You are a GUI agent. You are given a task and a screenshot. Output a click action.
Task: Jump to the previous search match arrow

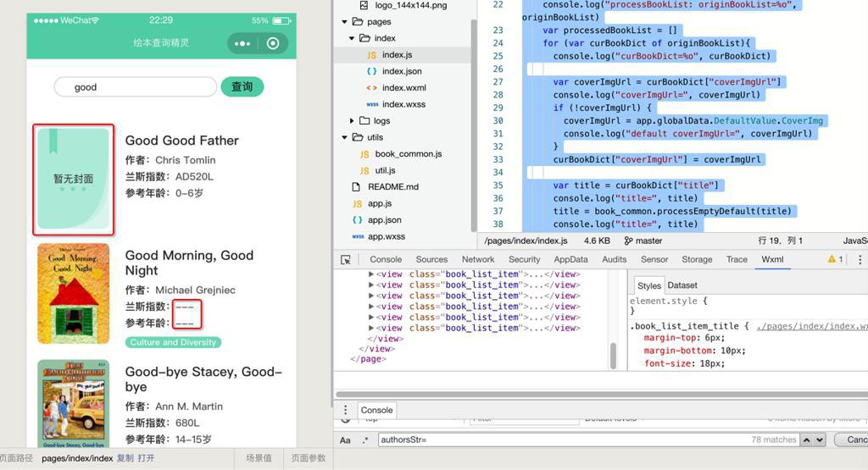pos(806,440)
